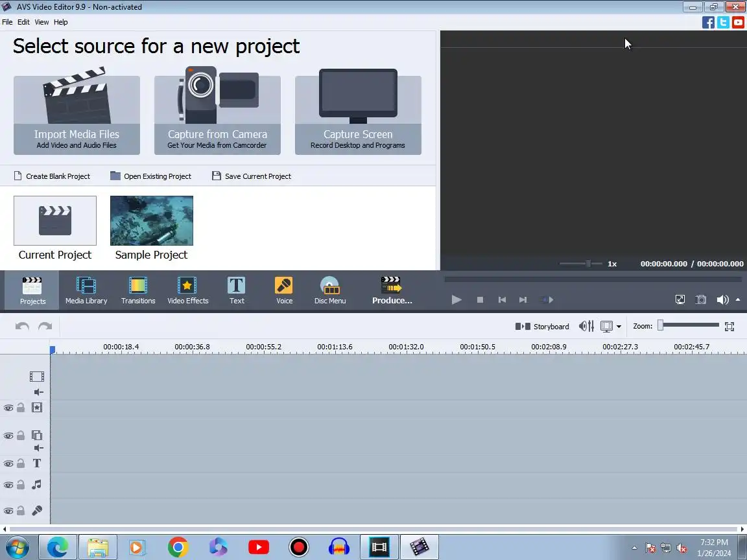Toggle visibility of text track

(8, 464)
